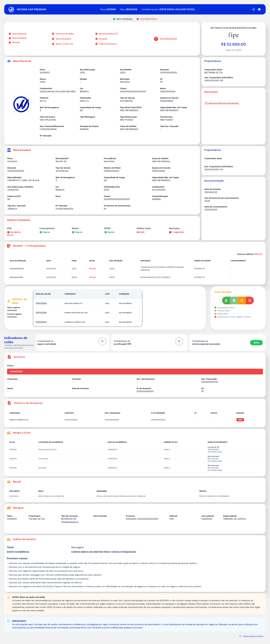Click the Indício de Sinistro car icon
The height and width of the screenshot is (644, 270).
click(x=9, y=539)
